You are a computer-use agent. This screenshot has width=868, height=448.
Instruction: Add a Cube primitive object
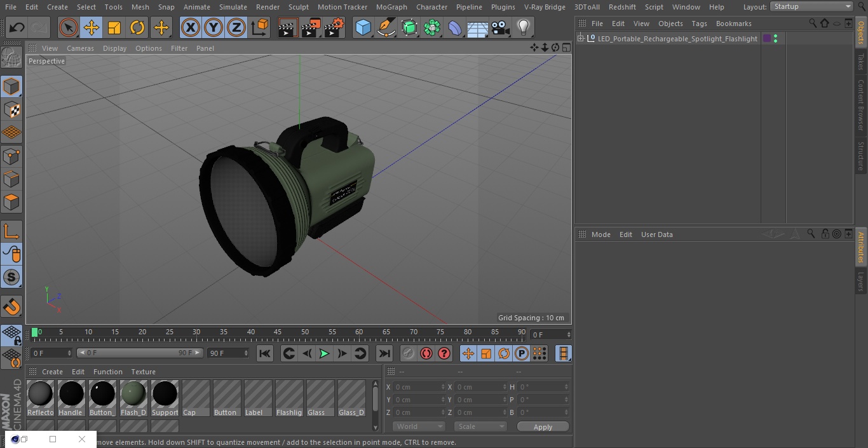363,27
